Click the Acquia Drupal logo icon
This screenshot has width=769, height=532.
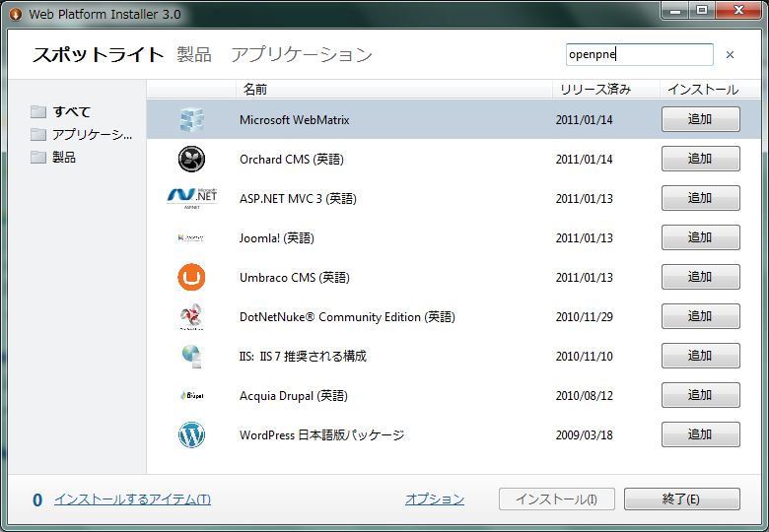[191, 396]
